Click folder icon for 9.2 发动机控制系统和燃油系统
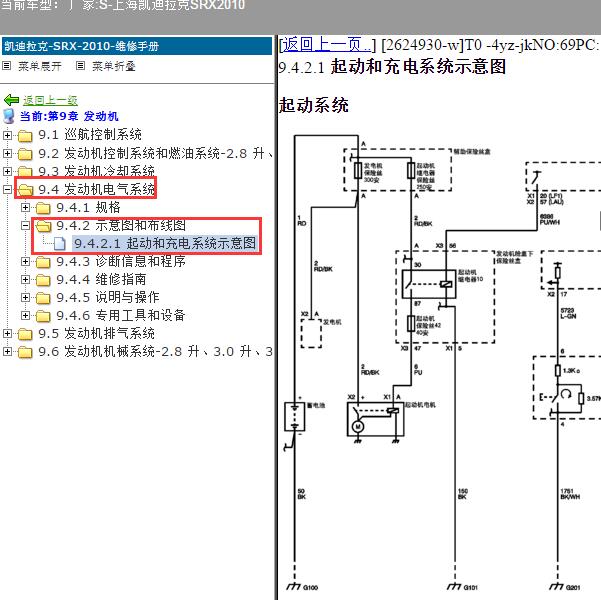Viewport: 601px width, 600px height. point(25,154)
